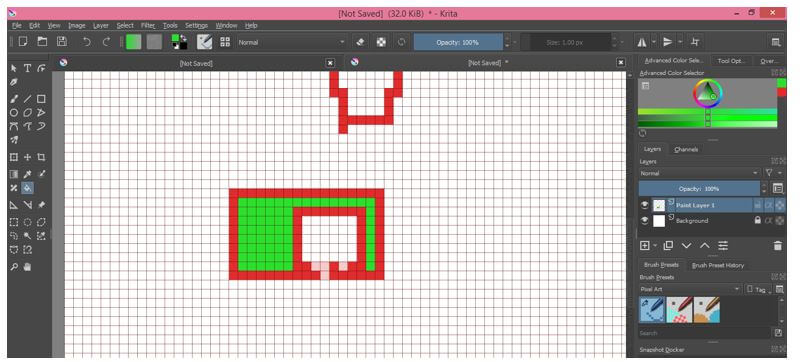Expand horizontal mirror options arrow

[x=653, y=42]
